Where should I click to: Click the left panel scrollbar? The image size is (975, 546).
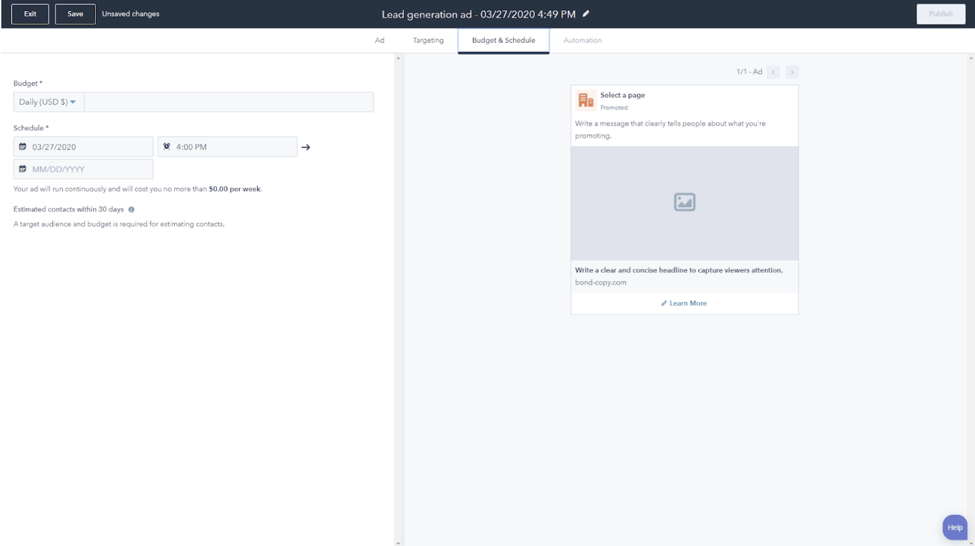399,300
